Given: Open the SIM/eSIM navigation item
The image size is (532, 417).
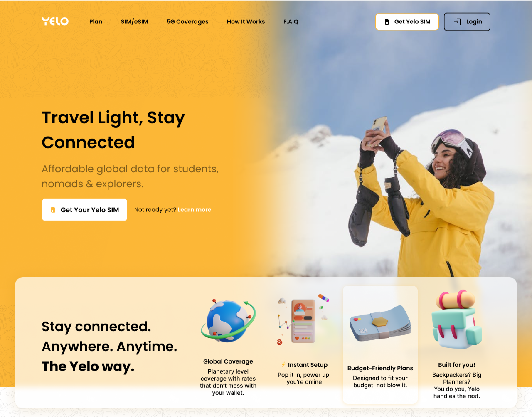Looking at the screenshot, I should point(134,22).
